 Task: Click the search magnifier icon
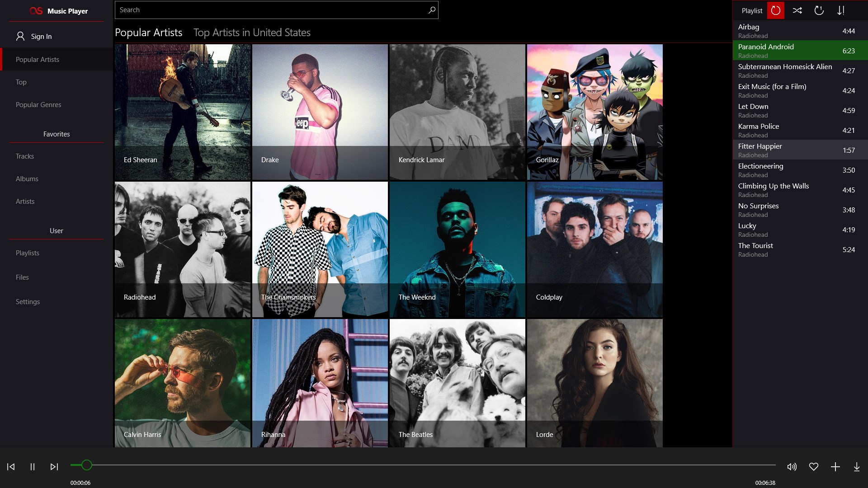coord(431,9)
